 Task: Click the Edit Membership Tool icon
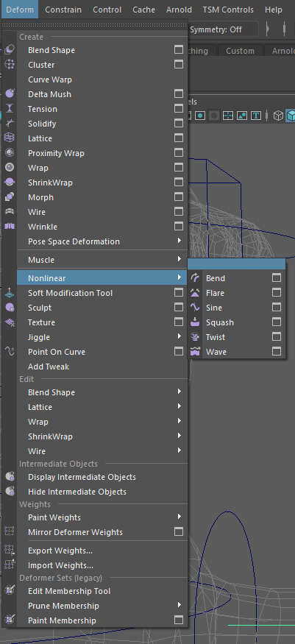coord(10,591)
